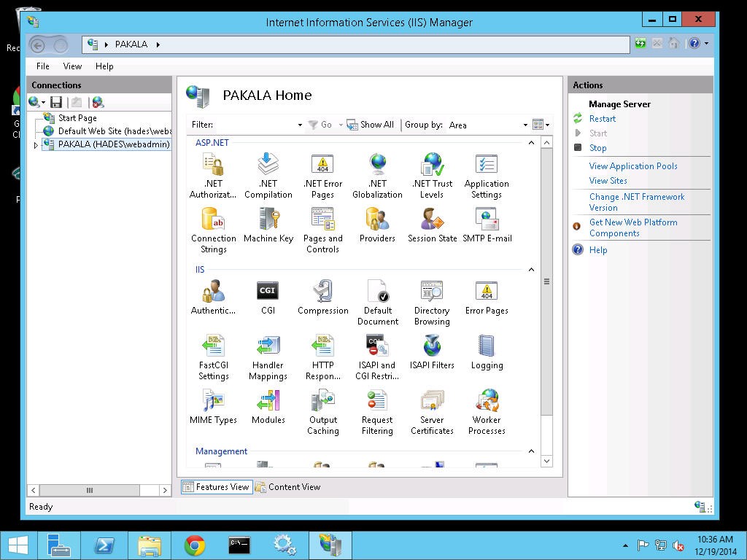This screenshot has width=747, height=560.
Task: Click the Filter text input field
Action: [255, 125]
